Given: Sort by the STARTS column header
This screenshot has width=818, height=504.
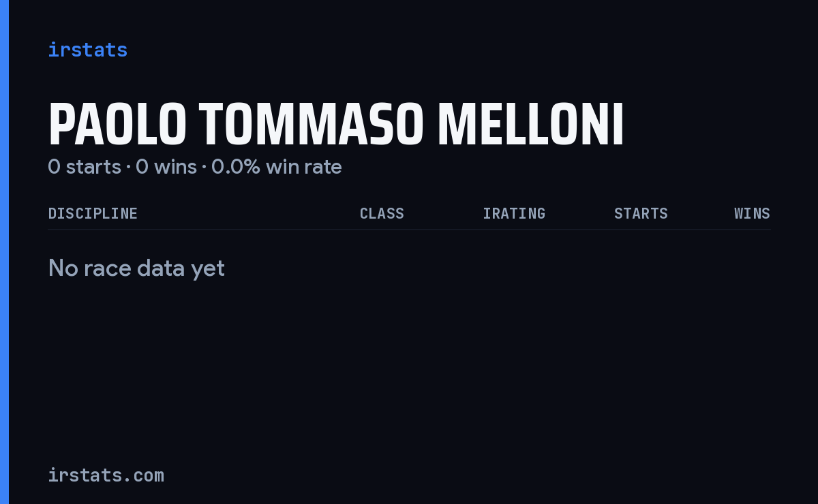Looking at the screenshot, I should (x=641, y=214).
